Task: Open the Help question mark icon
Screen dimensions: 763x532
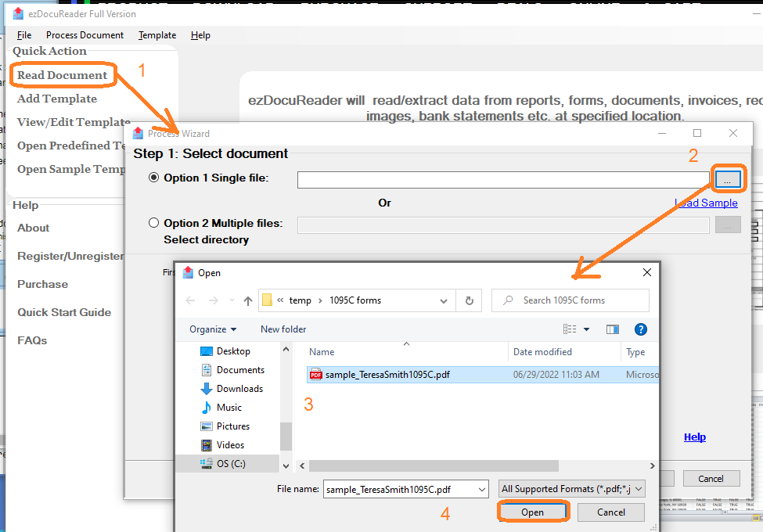Action: 640,329
